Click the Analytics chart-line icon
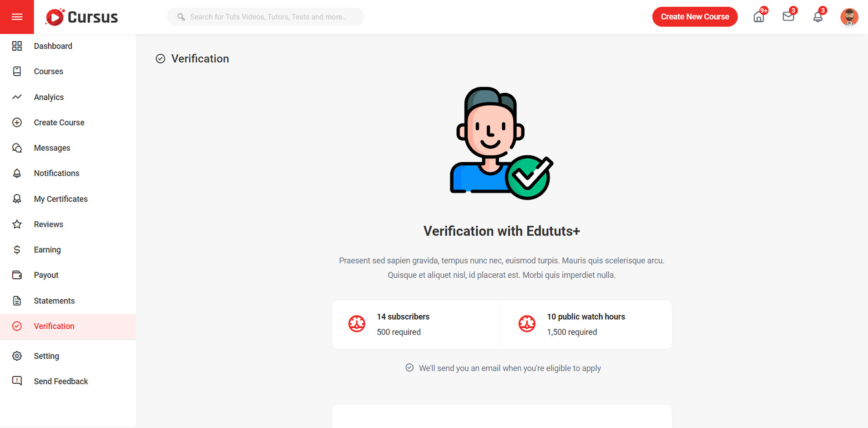The height and width of the screenshot is (428, 868). pos(17,97)
